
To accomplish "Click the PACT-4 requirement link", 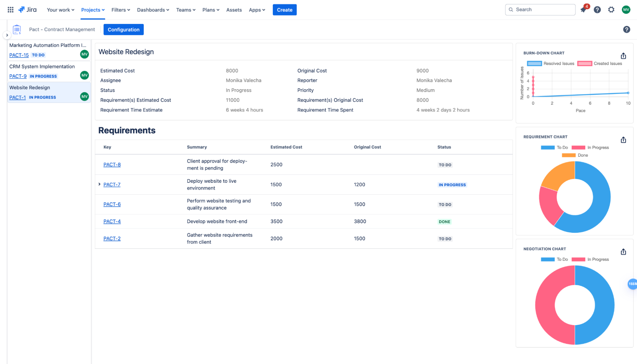I will pyautogui.click(x=112, y=221).
